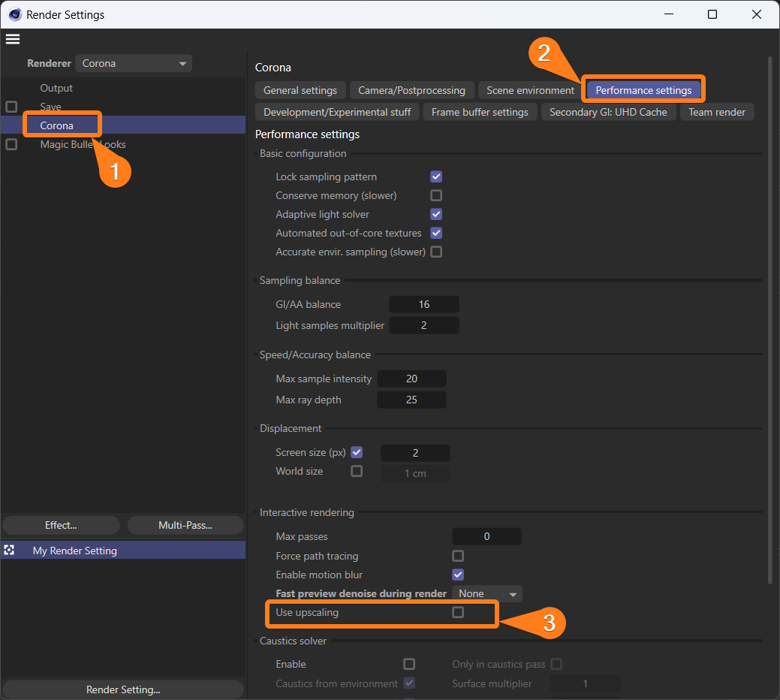Open the Renderer dropdown showing Corona
The image size is (780, 700).
pyautogui.click(x=134, y=63)
